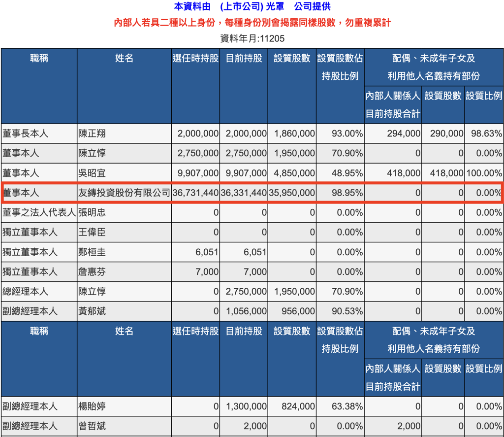
Task: Click the 目前持股 column header
Action: tap(243, 58)
